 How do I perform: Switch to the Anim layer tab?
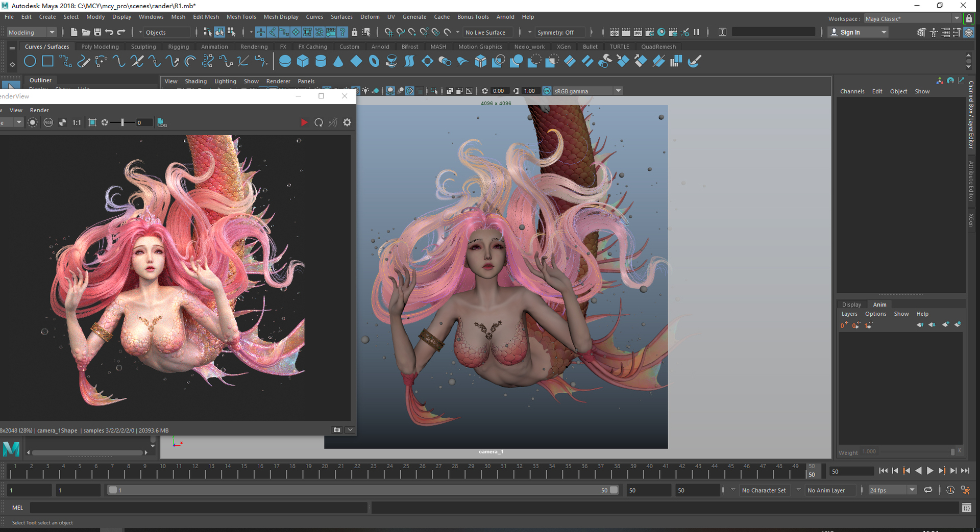(x=879, y=305)
